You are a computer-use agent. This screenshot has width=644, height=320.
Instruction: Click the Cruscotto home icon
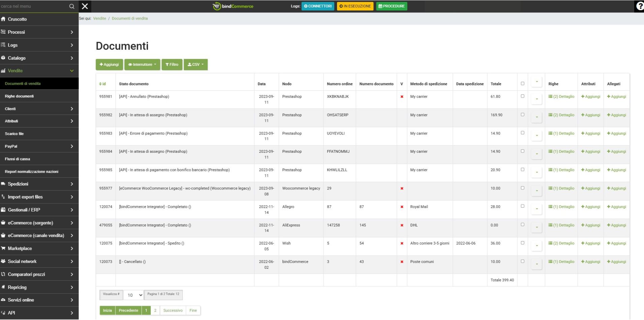(3, 19)
